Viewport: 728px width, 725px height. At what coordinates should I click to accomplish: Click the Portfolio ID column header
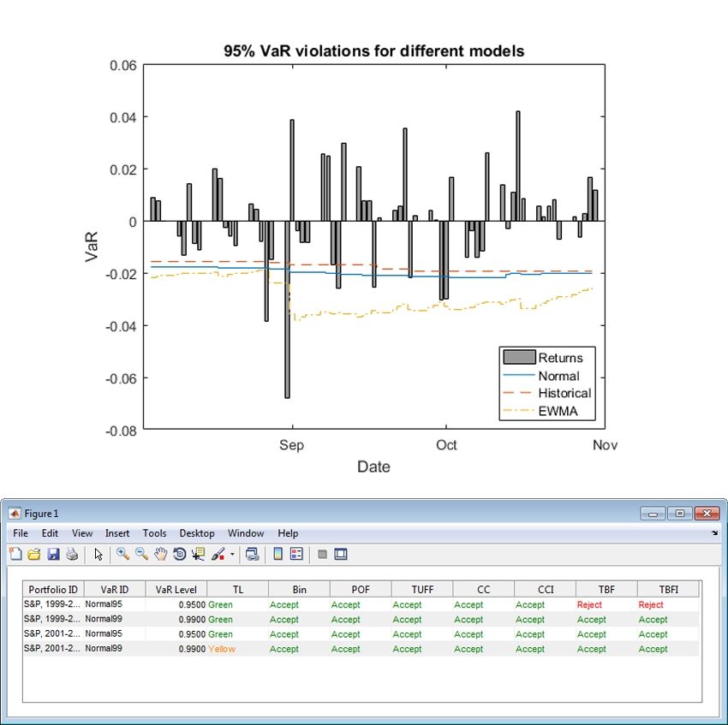53,589
